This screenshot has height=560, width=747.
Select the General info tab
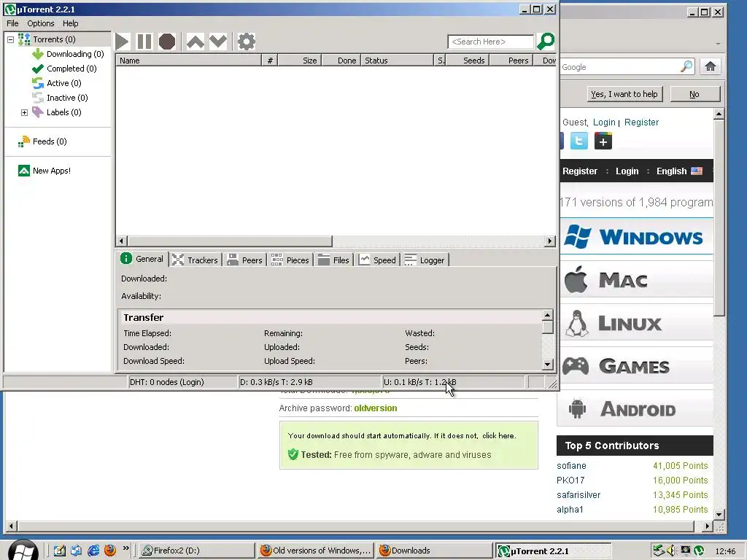tap(142, 259)
